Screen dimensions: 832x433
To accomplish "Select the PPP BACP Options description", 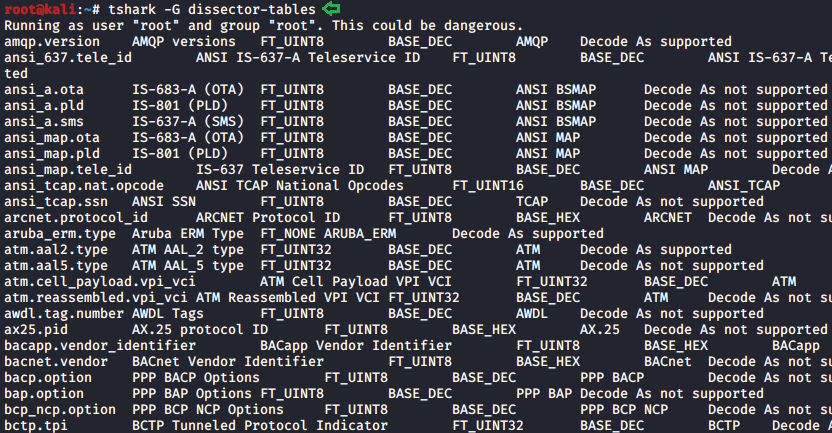I will [x=196, y=378].
